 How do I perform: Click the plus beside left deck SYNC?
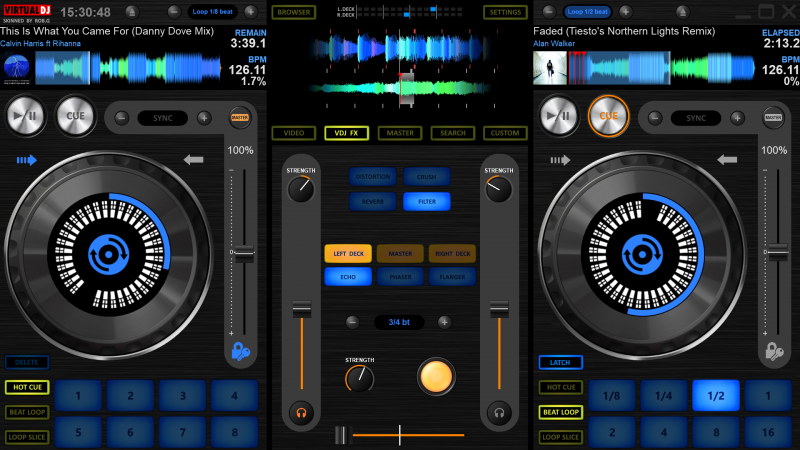[x=204, y=118]
